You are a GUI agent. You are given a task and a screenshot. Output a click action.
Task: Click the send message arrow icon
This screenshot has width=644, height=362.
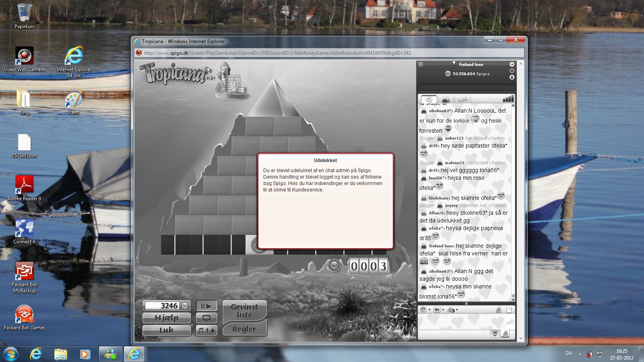pos(510,322)
